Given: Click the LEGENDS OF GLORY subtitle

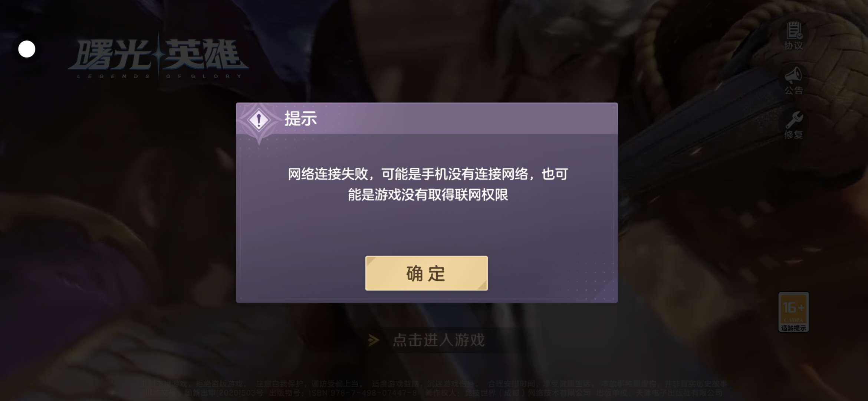Looking at the screenshot, I should [160, 76].
